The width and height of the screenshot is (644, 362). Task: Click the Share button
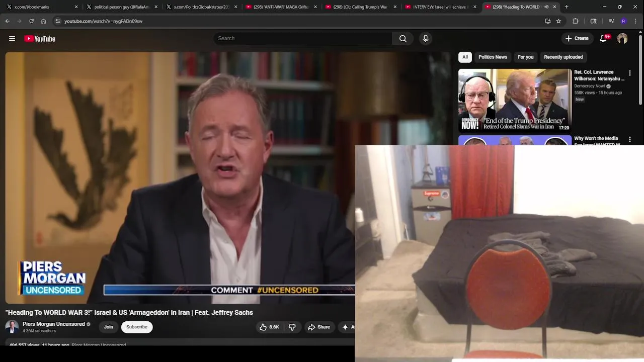point(319,327)
